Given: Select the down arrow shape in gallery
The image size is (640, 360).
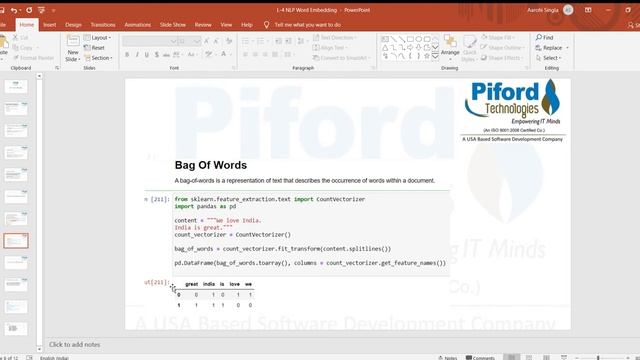Looking at the screenshot, I should [x=418, y=48].
